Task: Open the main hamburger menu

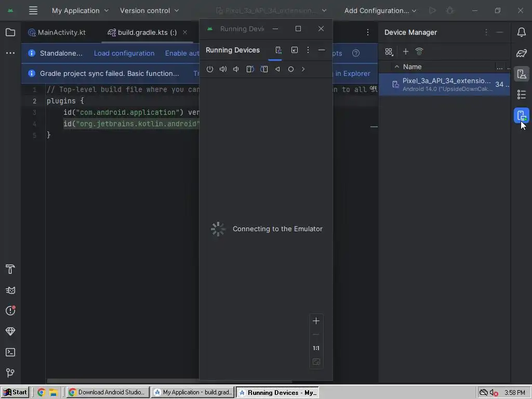Action: tap(33, 10)
